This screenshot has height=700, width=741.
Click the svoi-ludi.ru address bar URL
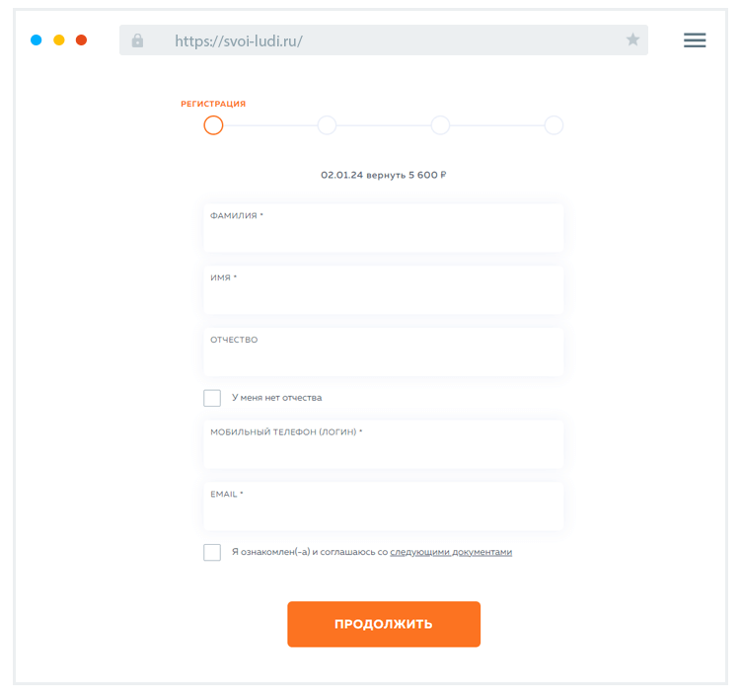[x=239, y=41]
